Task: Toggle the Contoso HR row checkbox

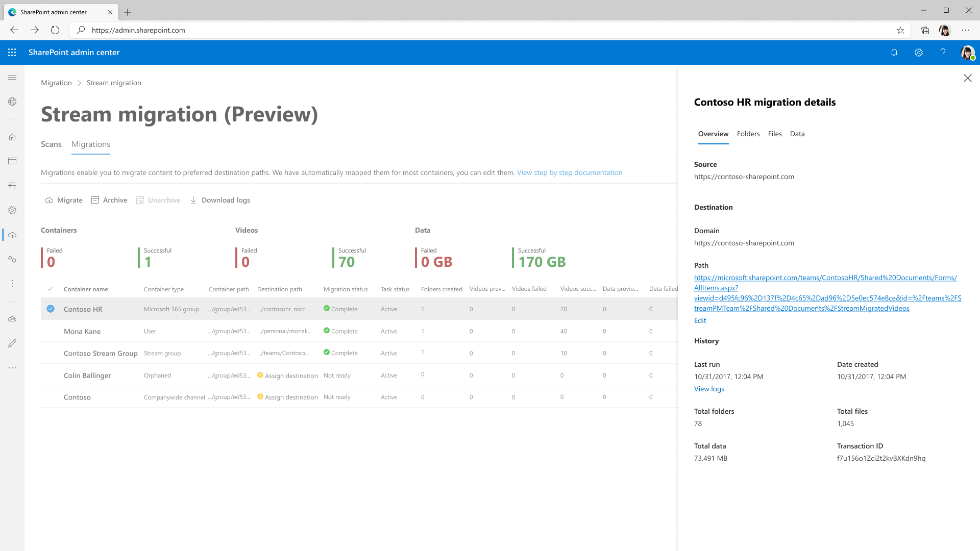Action: pos(51,309)
